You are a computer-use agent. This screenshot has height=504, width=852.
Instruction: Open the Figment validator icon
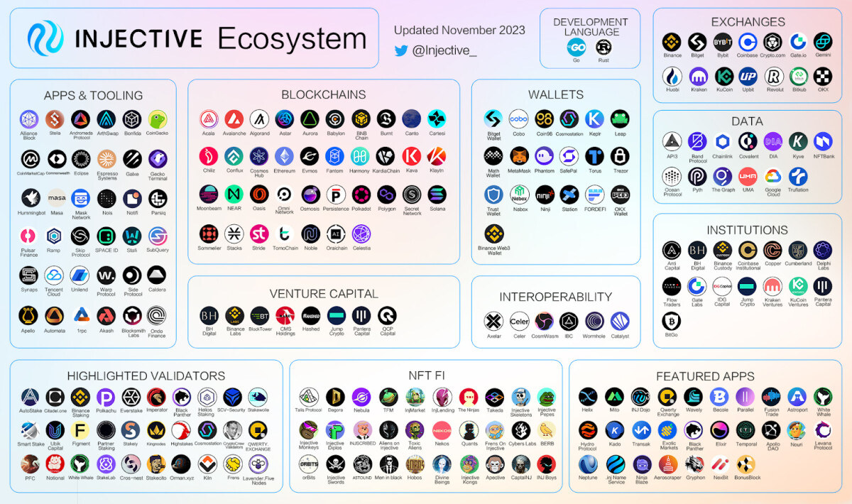click(x=81, y=430)
